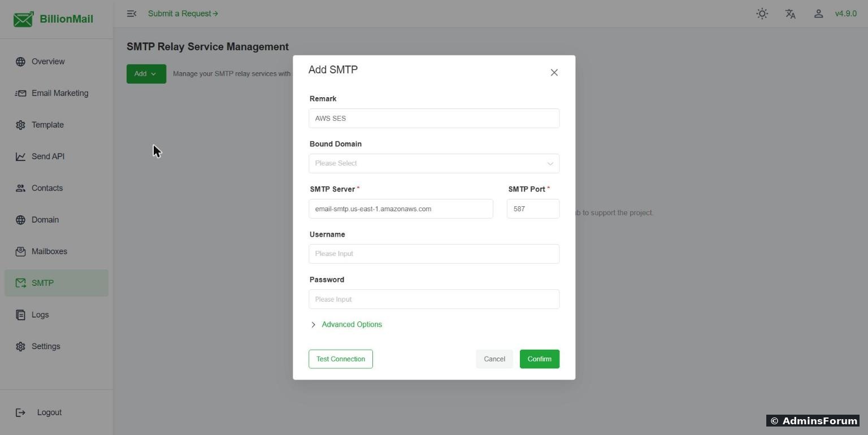Confirm the Add SMTP dialog
Image resolution: width=868 pixels, height=435 pixels.
540,359
